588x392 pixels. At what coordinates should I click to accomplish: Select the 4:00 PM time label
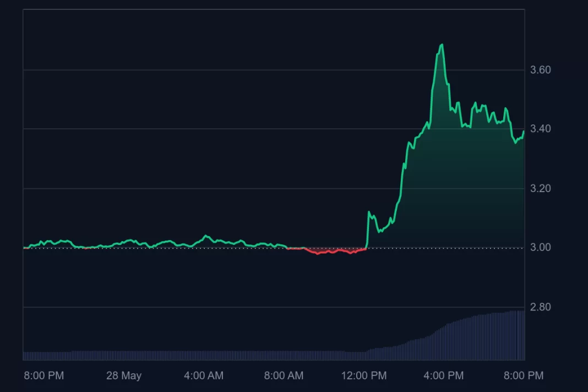(443, 376)
